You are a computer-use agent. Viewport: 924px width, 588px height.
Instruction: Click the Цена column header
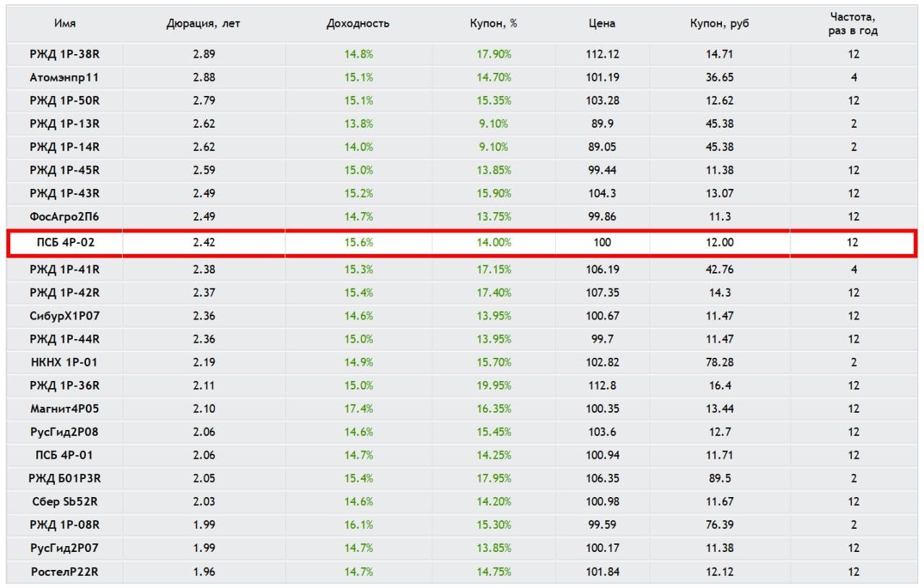[602, 23]
